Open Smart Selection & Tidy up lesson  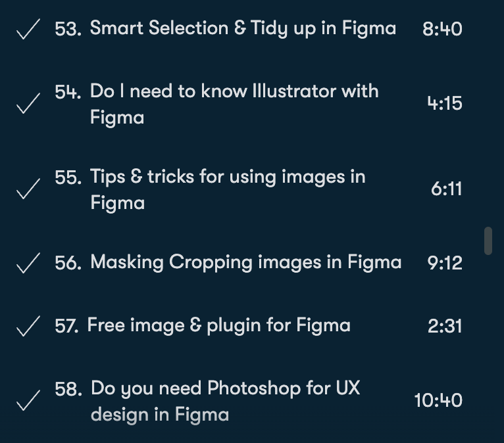[x=243, y=29]
